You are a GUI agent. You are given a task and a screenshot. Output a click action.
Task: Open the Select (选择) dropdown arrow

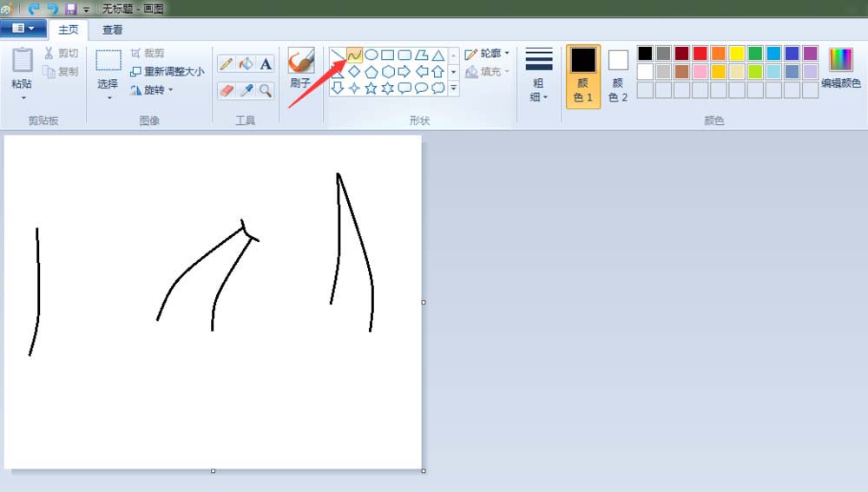109,98
